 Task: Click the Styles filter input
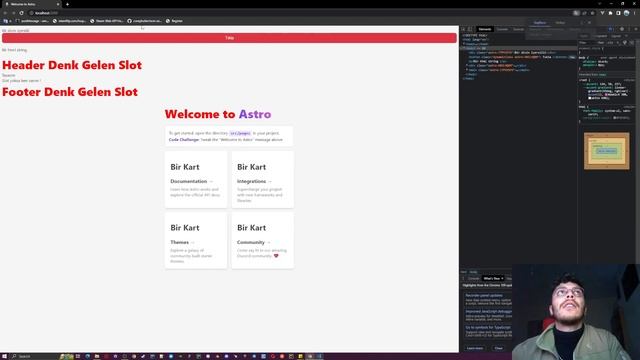587,42
